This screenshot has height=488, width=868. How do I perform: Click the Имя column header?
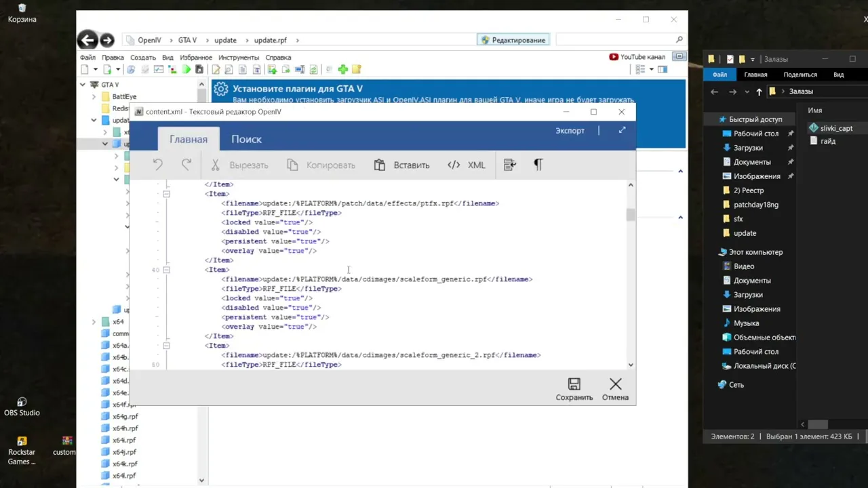tap(814, 110)
